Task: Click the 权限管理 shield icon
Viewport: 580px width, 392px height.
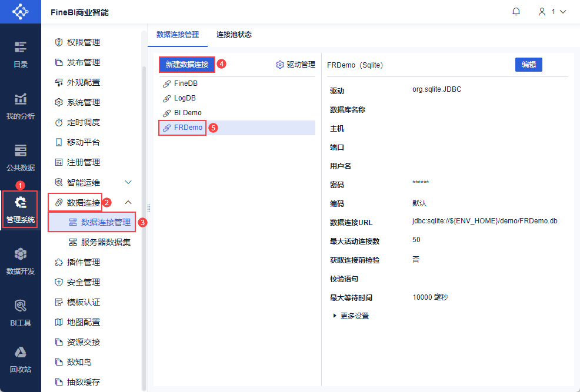Action: click(x=58, y=42)
